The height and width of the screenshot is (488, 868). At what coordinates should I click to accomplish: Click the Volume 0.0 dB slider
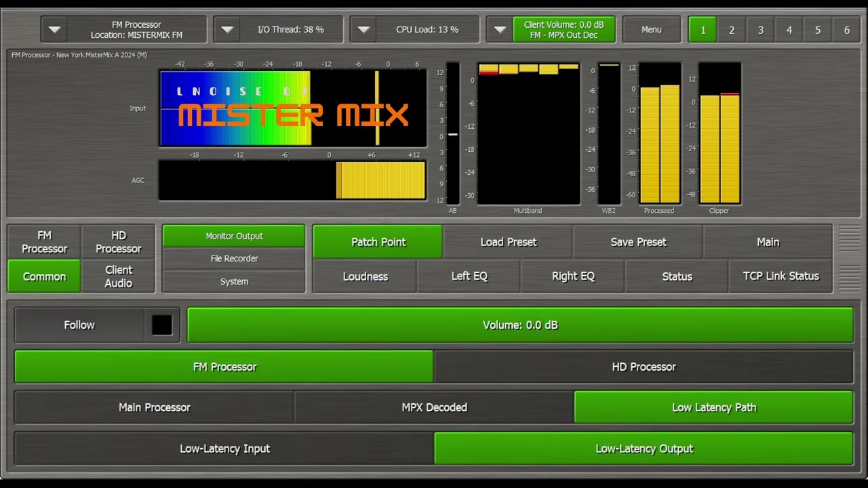(520, 325)
